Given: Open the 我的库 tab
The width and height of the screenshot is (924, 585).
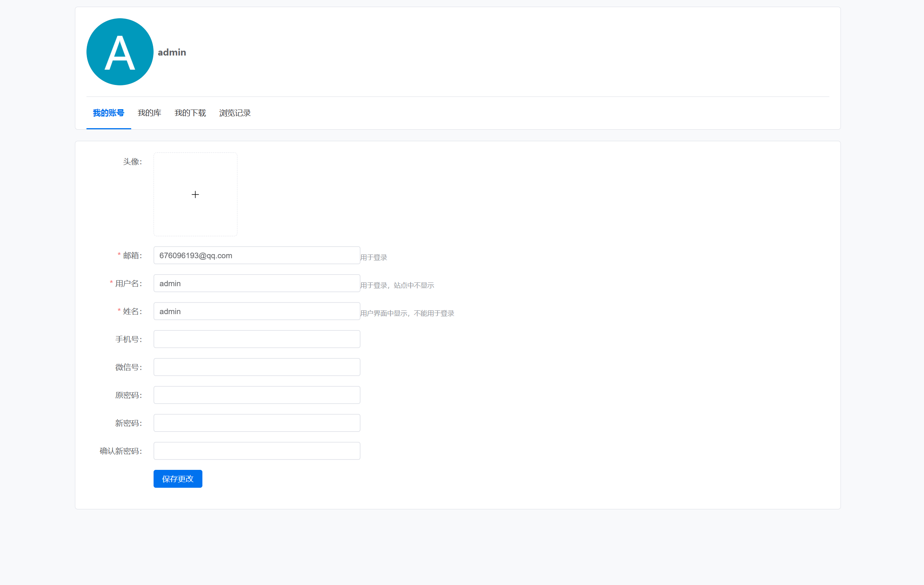Looking at the screenshot, I should click(x=149, y=113).
